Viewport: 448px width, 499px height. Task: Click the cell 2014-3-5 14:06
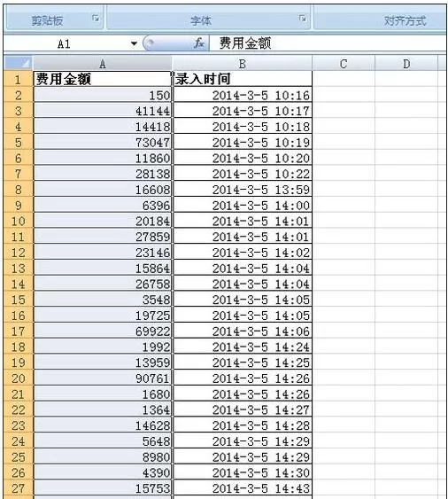point(243,331)
